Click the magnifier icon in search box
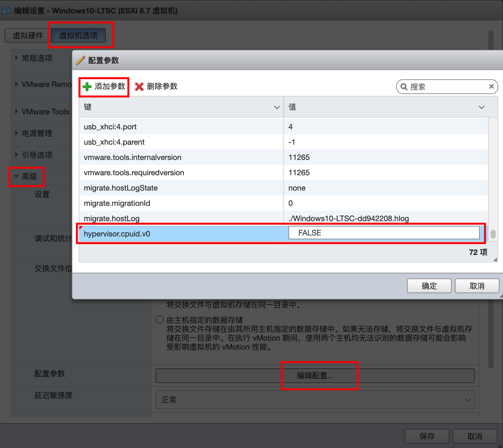Image resolution: width=503 pixels, height=448 pixels. click(404, 87)
